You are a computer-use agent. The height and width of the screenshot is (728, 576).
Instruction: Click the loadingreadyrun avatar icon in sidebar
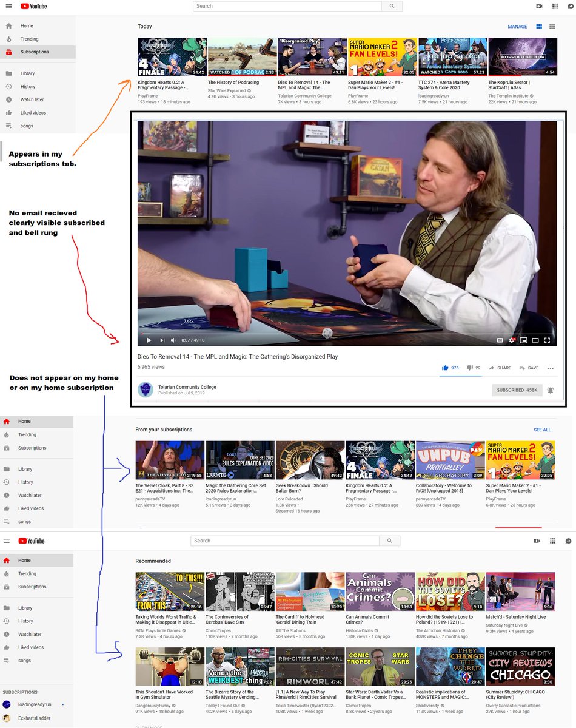point(7,705)
